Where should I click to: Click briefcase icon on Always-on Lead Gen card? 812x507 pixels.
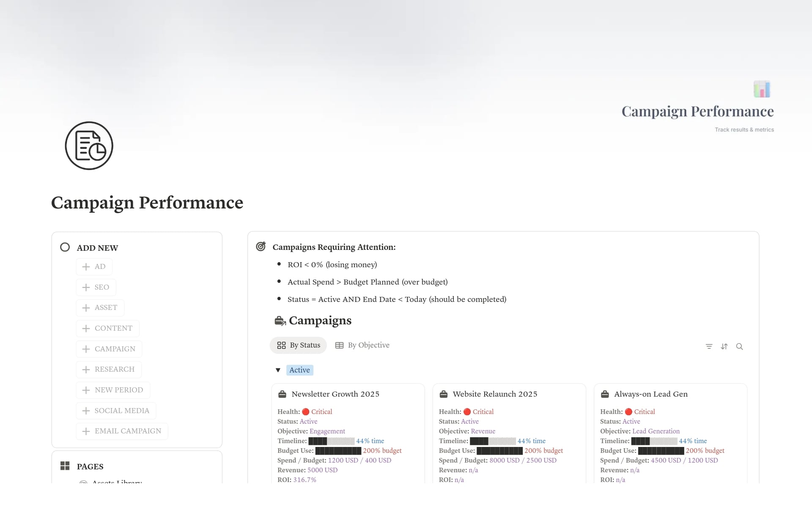(x=605, y=394)
